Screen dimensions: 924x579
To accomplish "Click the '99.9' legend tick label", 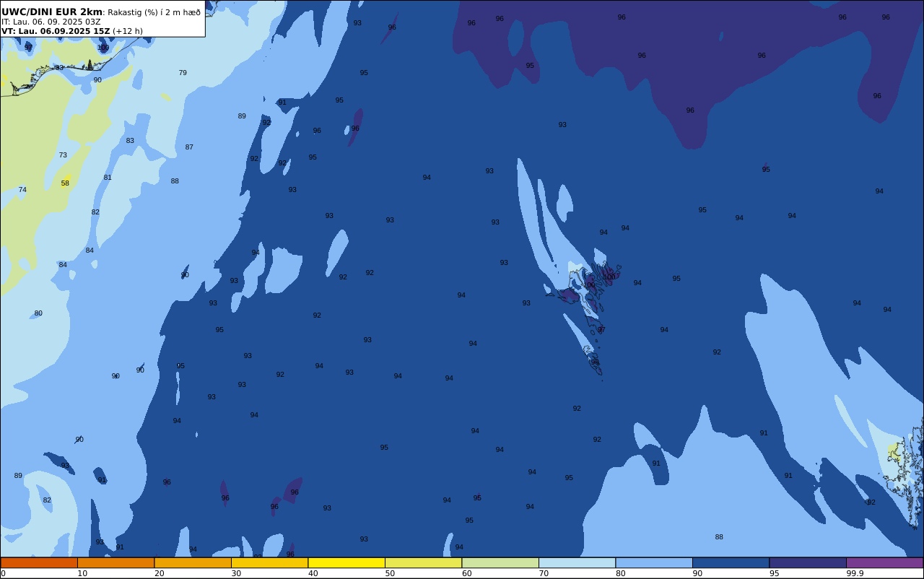I will tap(855, 573).
